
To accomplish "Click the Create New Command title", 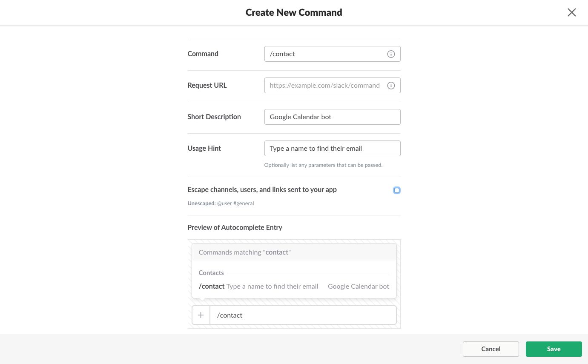I will point(294,12).
